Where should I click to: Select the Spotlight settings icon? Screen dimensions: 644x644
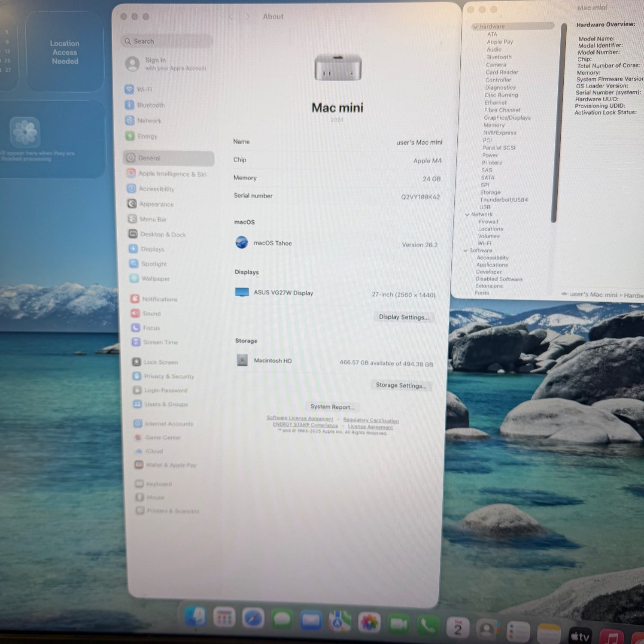coord(134,264)
